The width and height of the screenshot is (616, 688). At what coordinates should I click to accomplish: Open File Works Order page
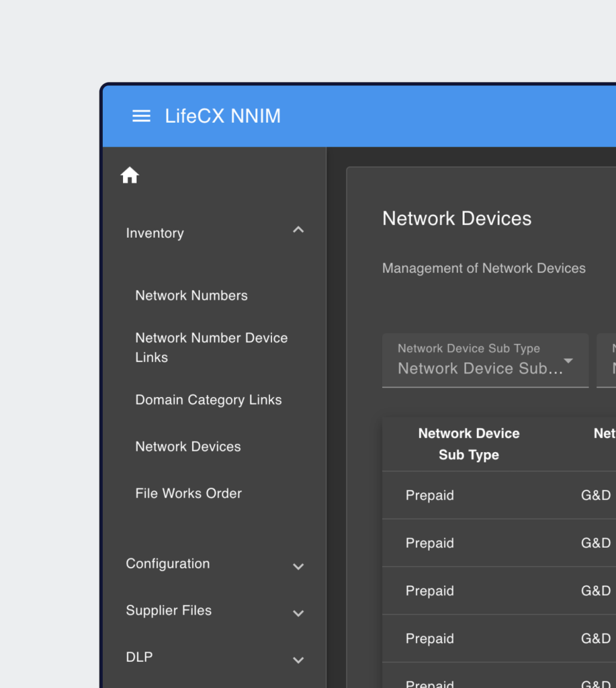point(188,493)
